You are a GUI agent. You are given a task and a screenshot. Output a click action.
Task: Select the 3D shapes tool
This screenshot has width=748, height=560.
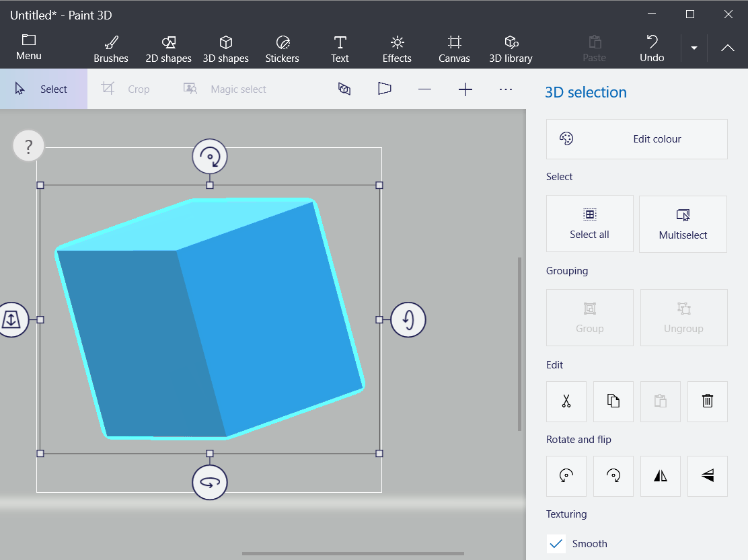[x=226, y=48]
